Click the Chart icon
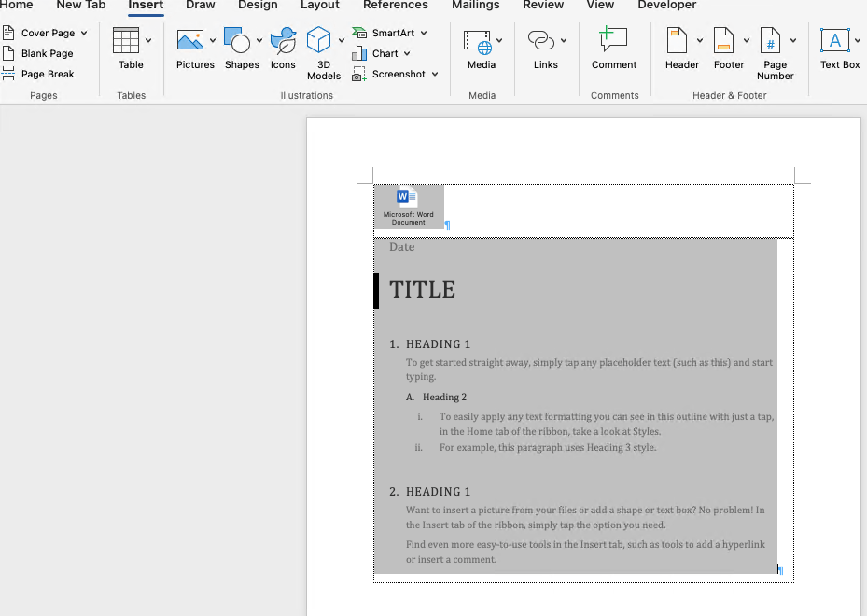This screenshot has height=616, width=867. (359, 53)
